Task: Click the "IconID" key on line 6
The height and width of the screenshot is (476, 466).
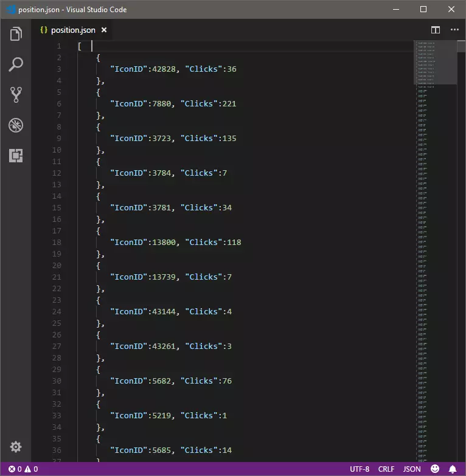Action: point(129,104)
